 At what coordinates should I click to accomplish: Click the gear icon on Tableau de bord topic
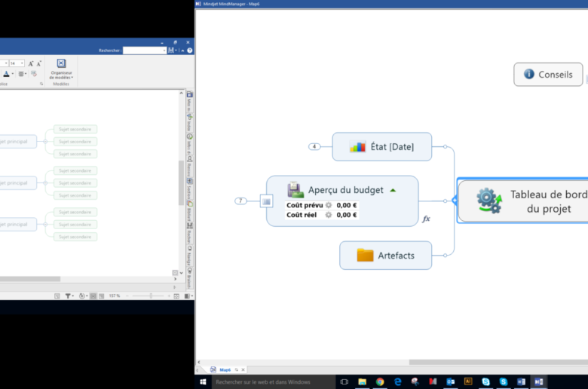[x=488, y=201]
